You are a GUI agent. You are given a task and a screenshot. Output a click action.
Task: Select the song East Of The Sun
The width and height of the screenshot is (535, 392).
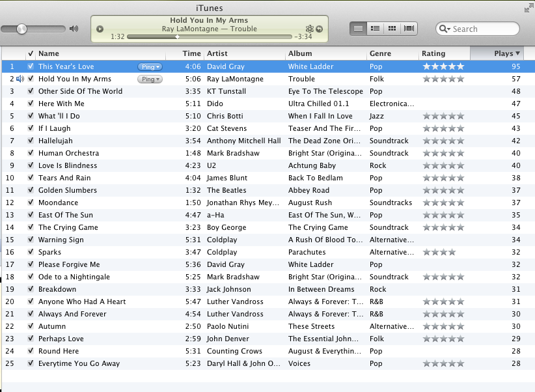coord(66,215)
